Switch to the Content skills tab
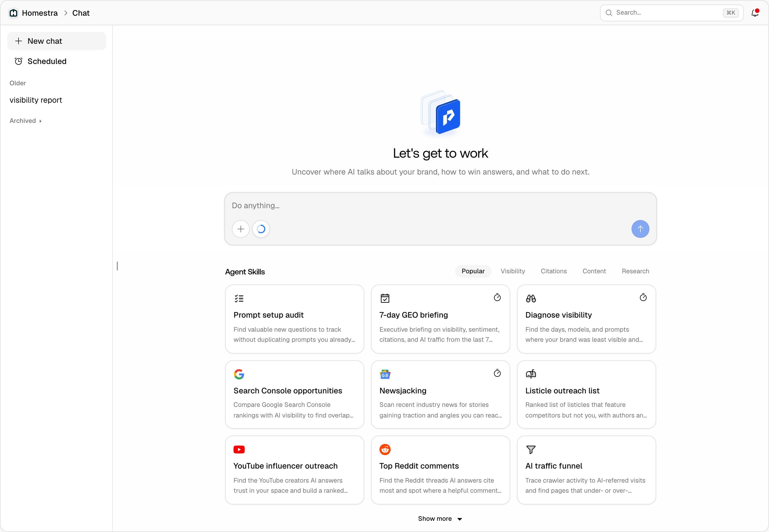Viewport: 769px width, 532px height. click(594, 271)
